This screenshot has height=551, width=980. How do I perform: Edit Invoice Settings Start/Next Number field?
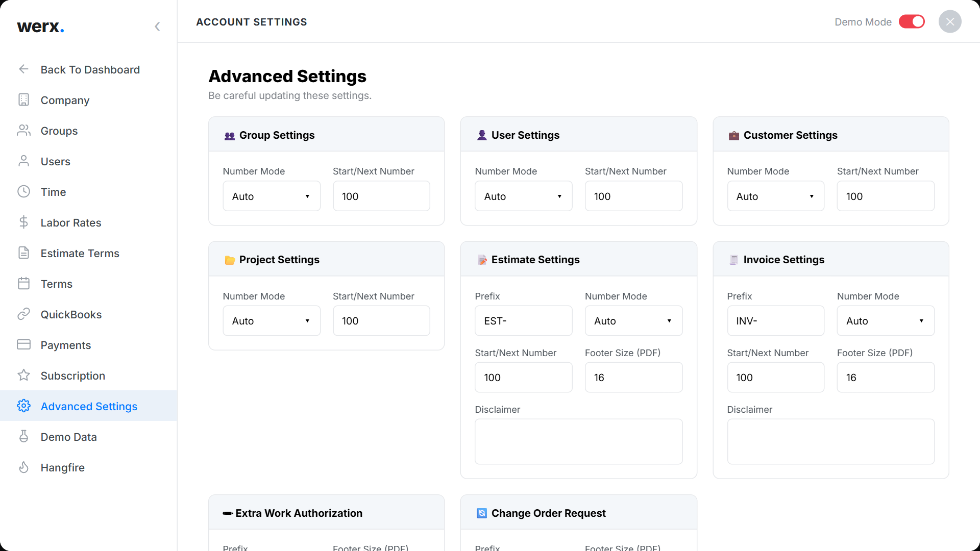pos(776,378)
